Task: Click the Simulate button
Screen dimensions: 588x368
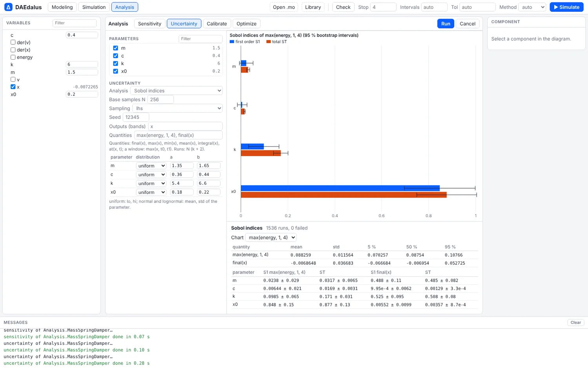Action: point(566,7)
